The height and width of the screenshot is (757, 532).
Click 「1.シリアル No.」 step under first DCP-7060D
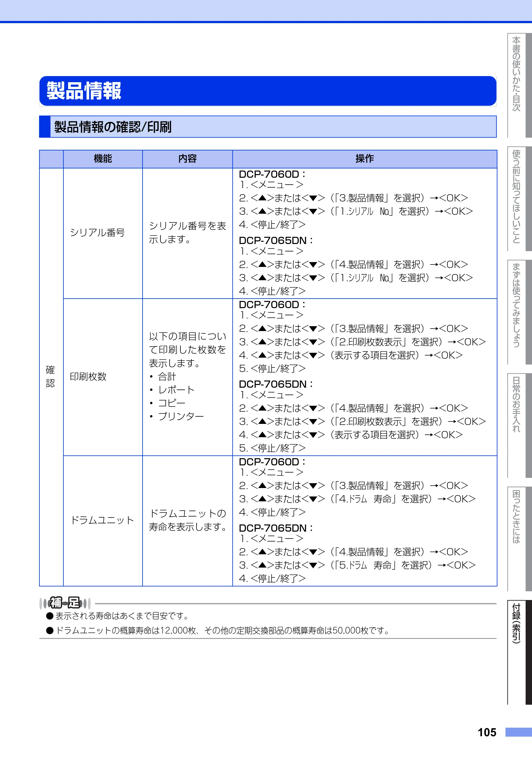tap(356, 211)
